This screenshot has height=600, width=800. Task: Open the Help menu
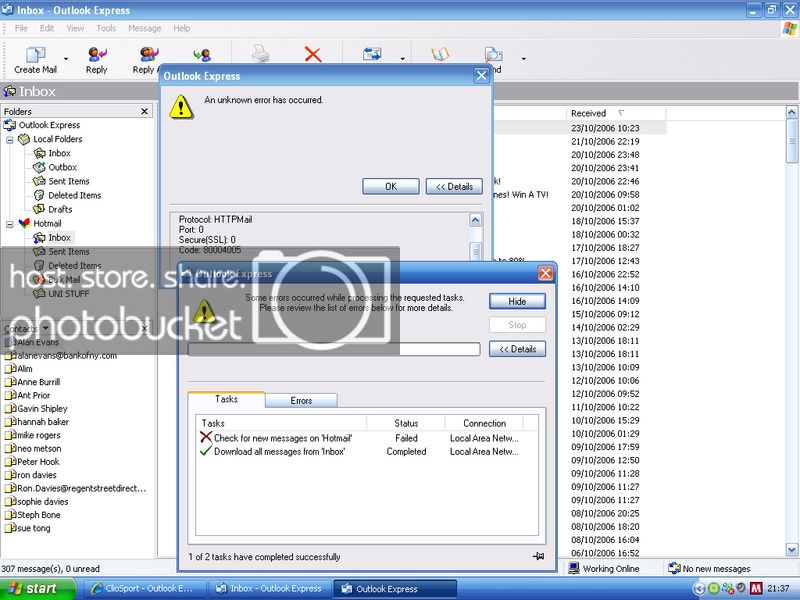(x=182, y=28)
